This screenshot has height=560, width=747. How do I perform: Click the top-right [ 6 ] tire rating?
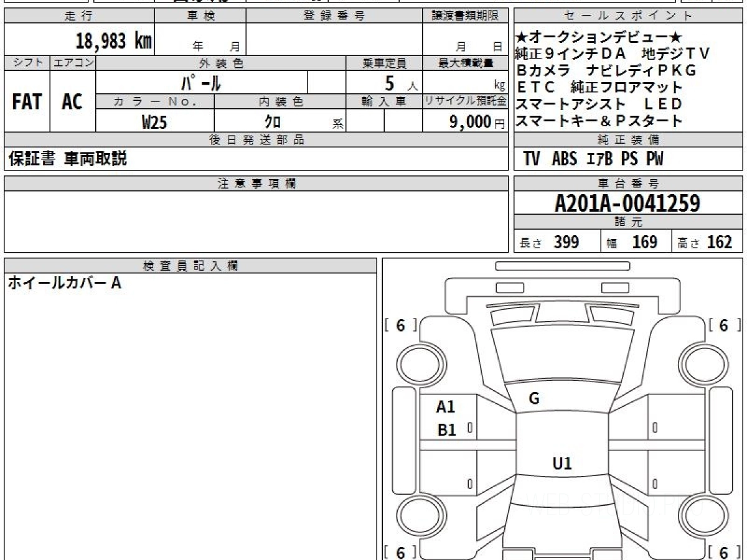pos(723,325)
